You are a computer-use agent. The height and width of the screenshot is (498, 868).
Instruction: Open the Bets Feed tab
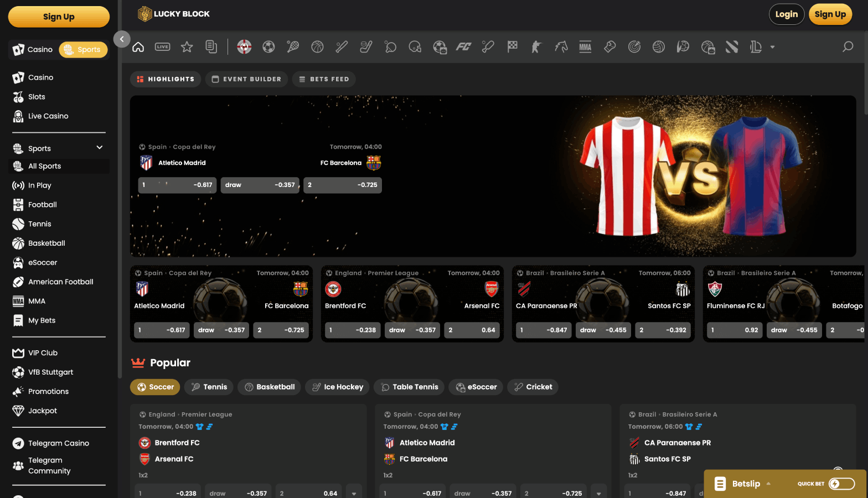pos(324,79)
